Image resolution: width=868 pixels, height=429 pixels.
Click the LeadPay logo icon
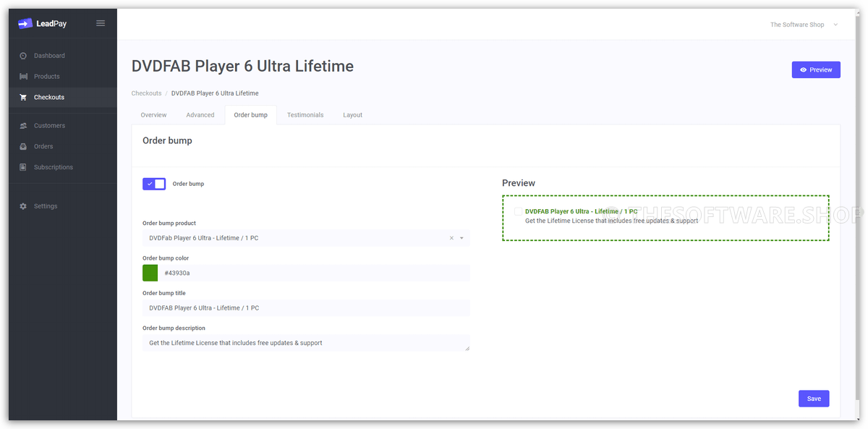(x=25, y=23)
